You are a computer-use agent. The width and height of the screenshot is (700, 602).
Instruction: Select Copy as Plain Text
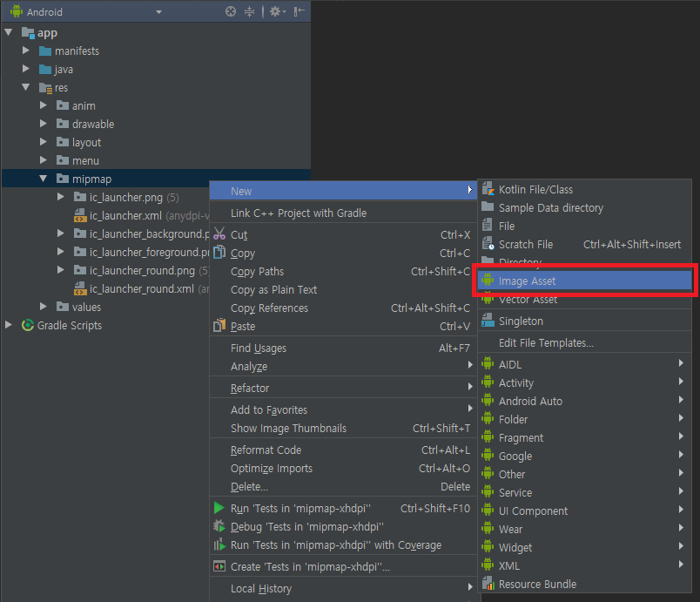pyautogui.click(x=343, y=290)
